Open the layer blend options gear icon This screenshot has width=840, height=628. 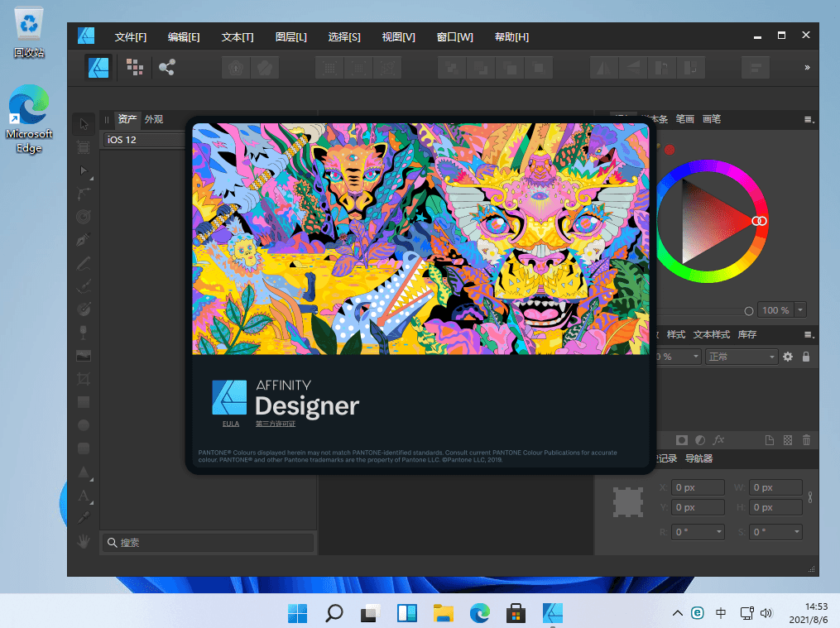tap(788, 357)
